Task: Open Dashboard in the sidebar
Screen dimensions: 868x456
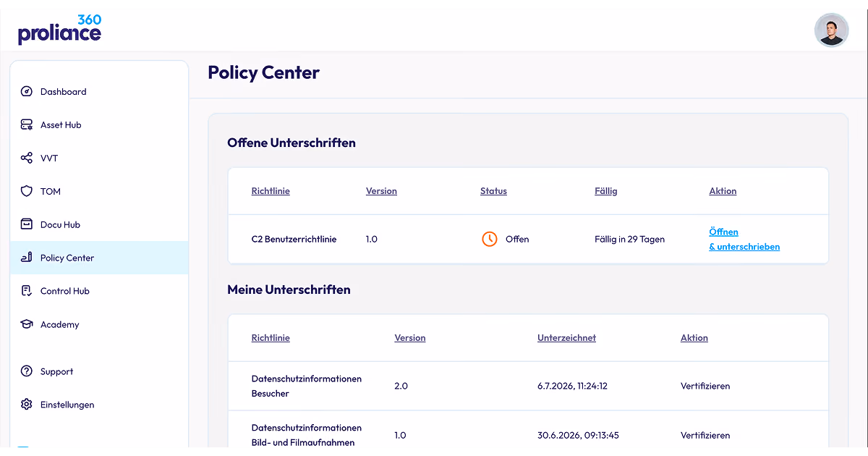Action: 99,92
